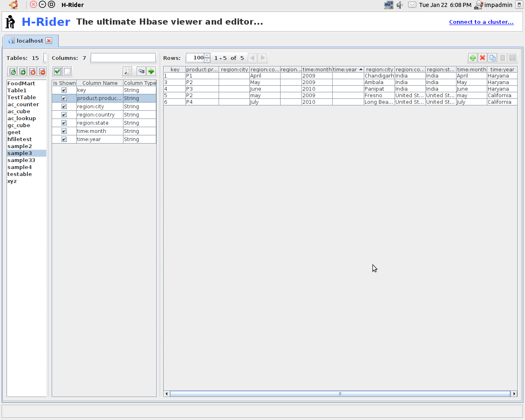Click the scroll-left arrow of the horizontal scrollbar
The height and width of the screenshot is (420, 525).
(x=167, y=394)
